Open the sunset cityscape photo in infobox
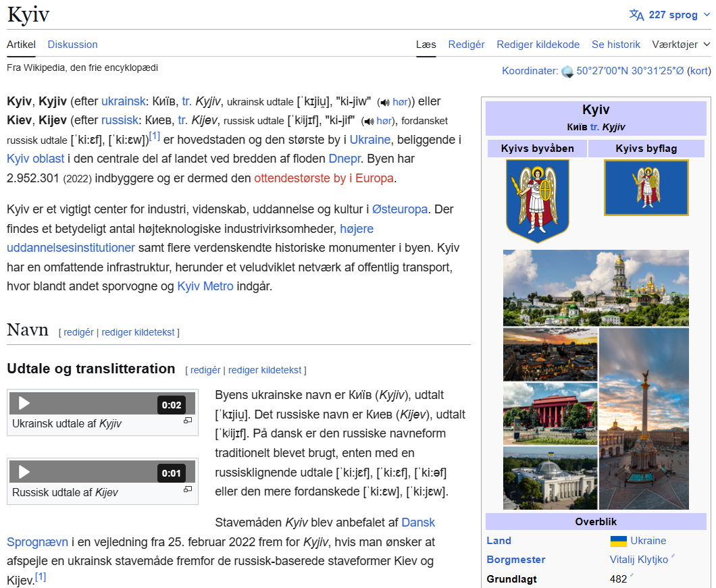The image size is (716, 588). pos(551,354)
